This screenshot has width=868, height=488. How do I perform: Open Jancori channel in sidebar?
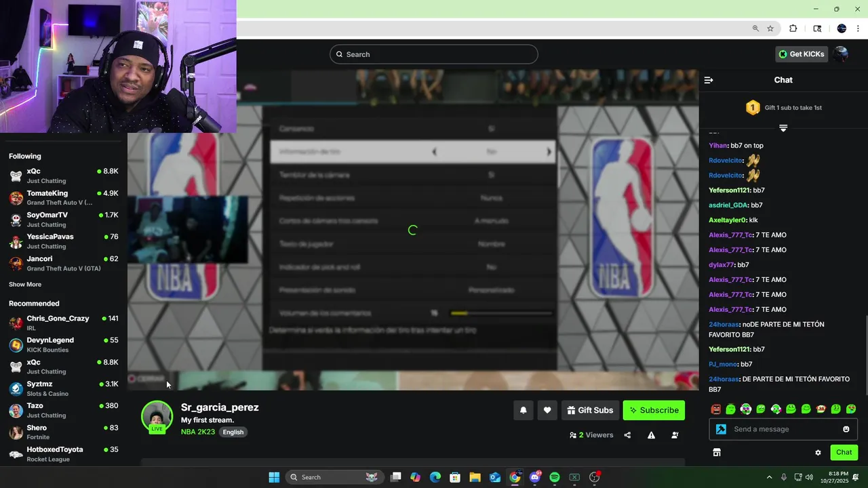[x=64, y=263]
